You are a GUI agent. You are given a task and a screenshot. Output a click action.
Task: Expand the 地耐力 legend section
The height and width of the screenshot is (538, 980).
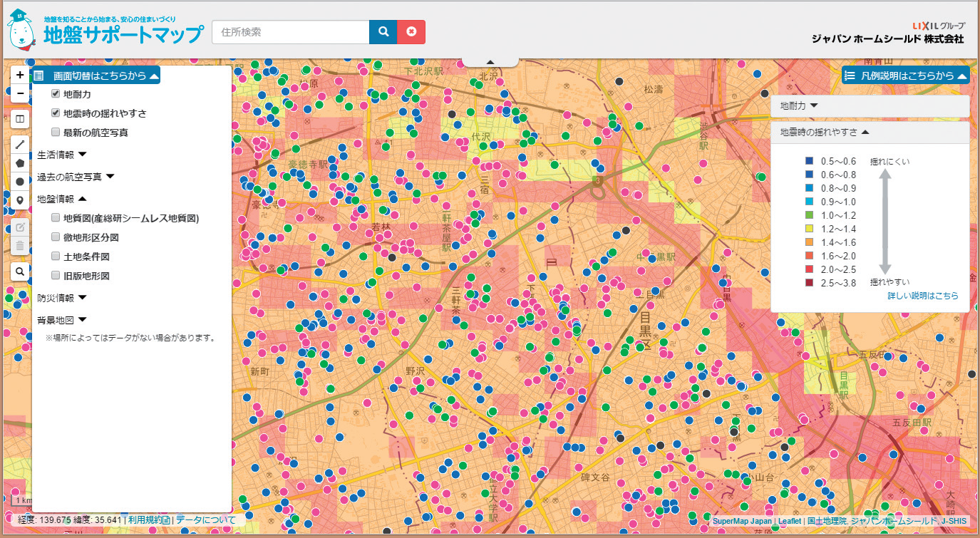pyautogui.click(x=870, y=105)
